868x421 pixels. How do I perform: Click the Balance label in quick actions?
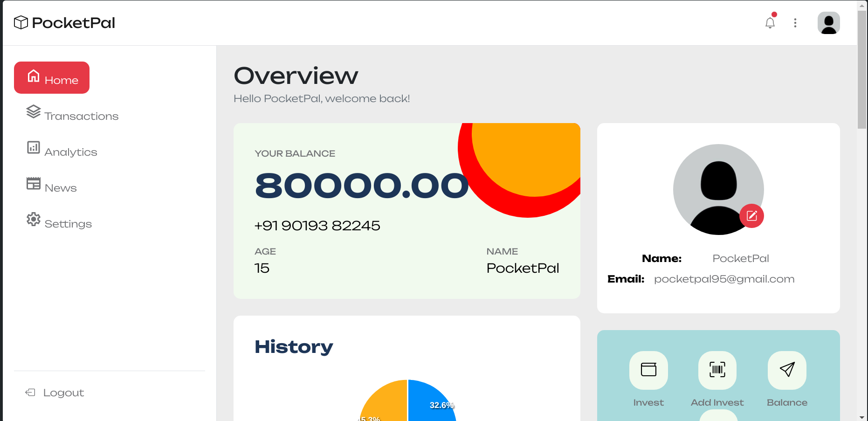(x=787, y=402)
